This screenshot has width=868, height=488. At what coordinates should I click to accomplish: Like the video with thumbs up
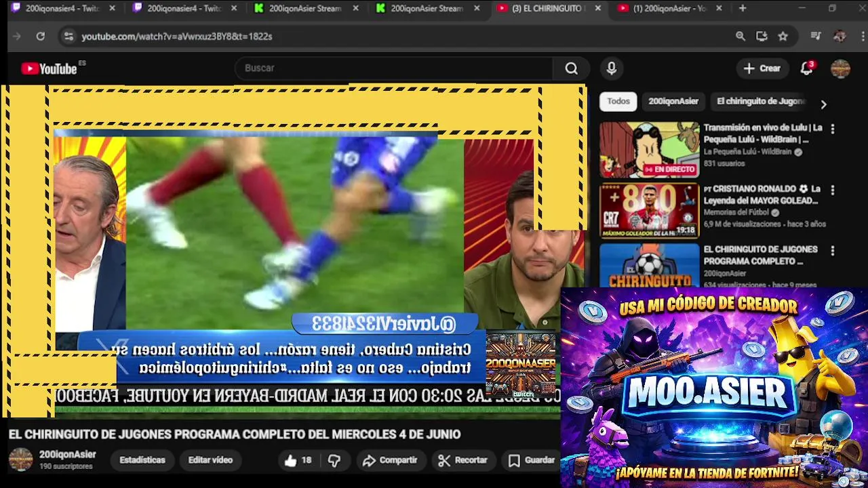tap(298, 460)
